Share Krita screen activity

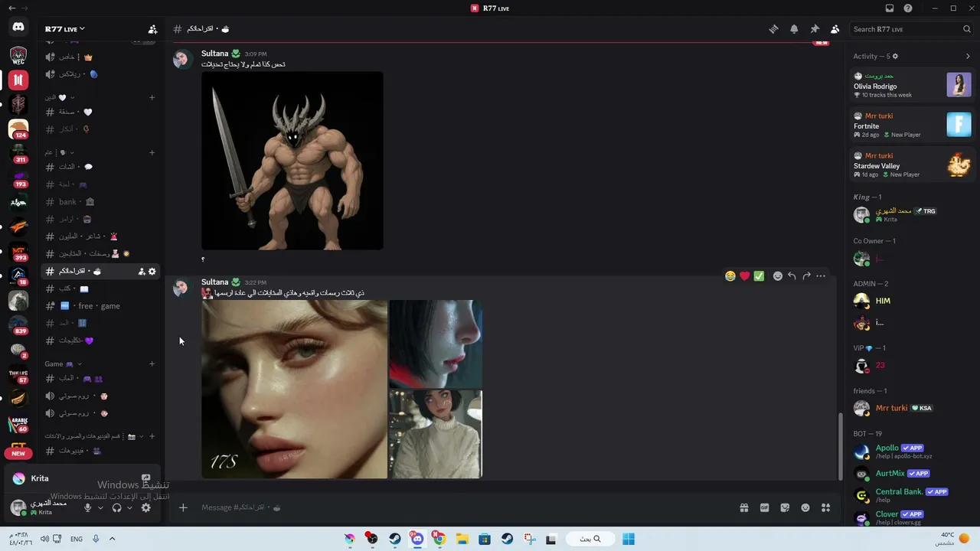click(146, 478)
